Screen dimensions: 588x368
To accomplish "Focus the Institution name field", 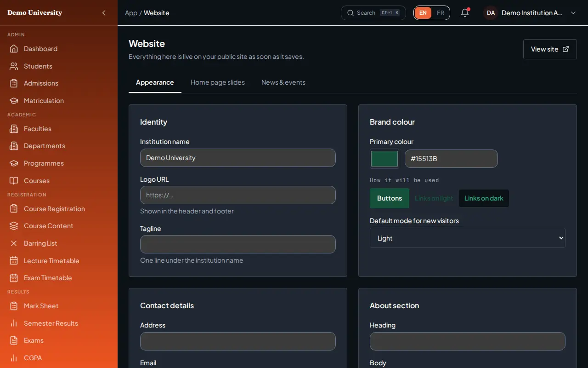I will tap(238, 158).
